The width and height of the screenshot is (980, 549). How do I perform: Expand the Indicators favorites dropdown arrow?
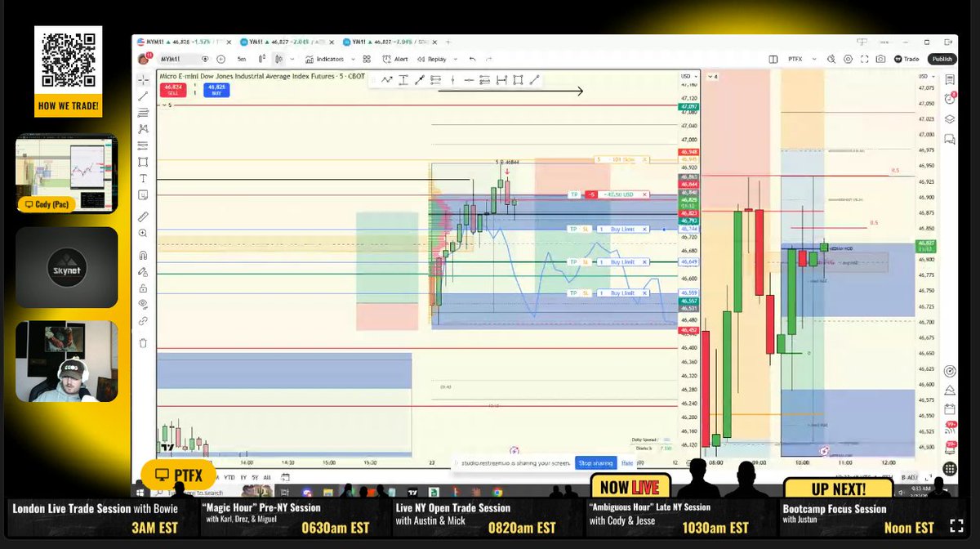(351, 59)
